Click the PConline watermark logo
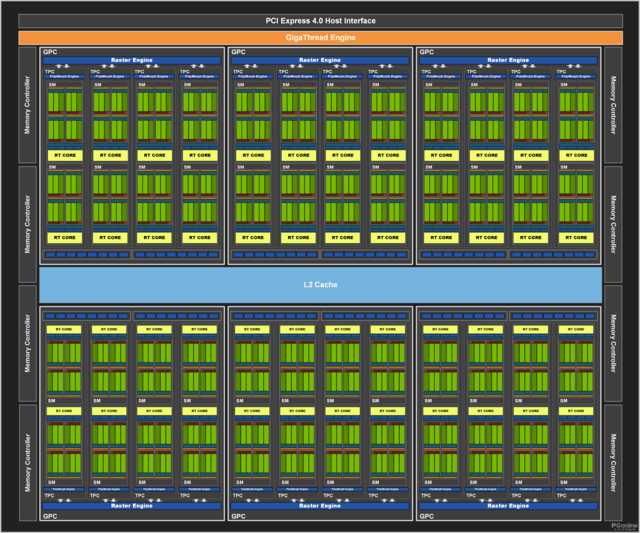Screen dimensions: 640x533 (624, 526)
